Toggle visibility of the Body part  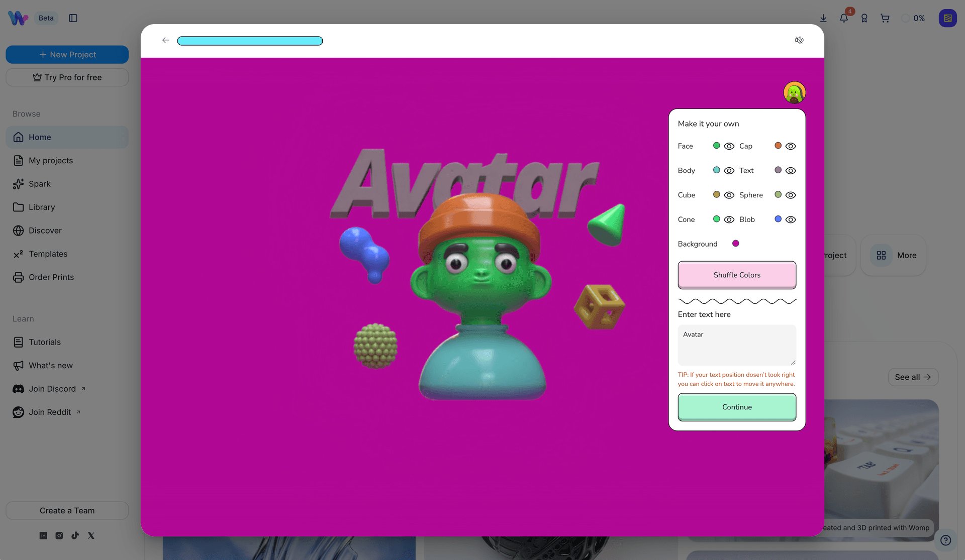point(729,170)
